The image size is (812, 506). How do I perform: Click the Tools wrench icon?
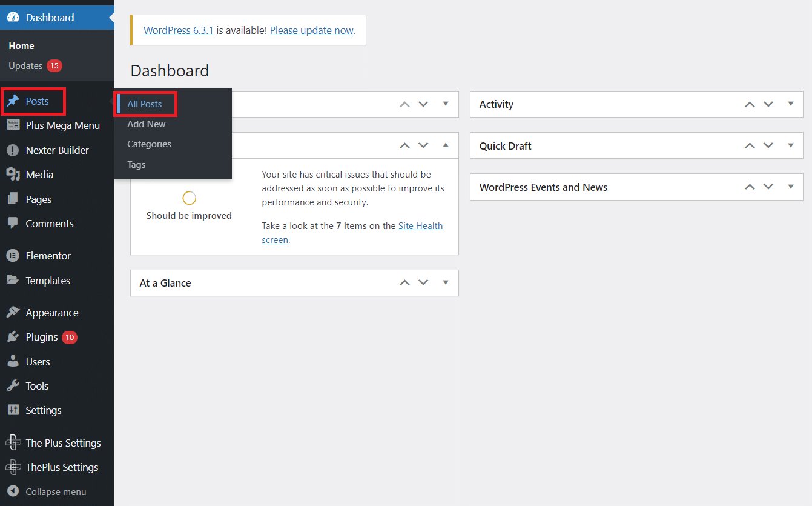13,385
